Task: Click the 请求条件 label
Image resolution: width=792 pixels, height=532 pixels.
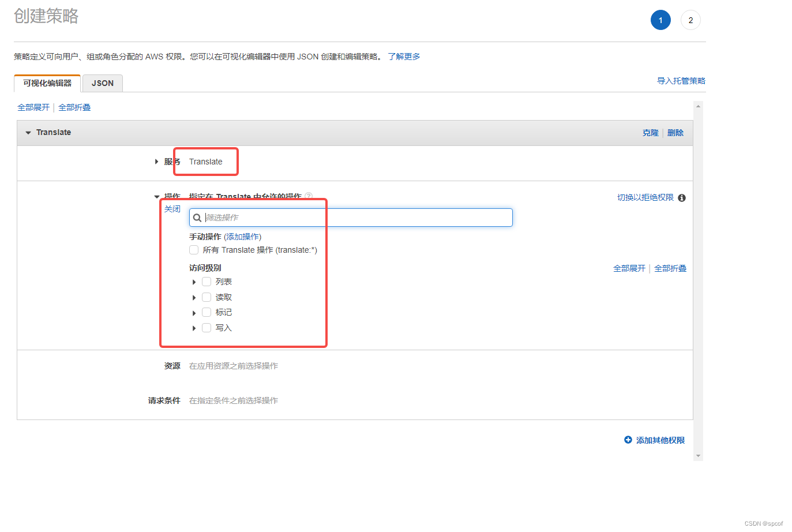Action: point(164,400)
